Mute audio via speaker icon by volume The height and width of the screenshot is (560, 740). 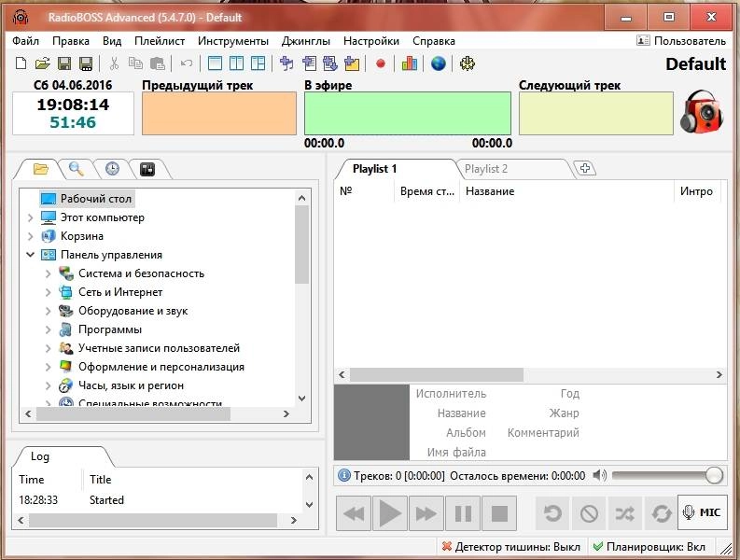tap(599, 475)
